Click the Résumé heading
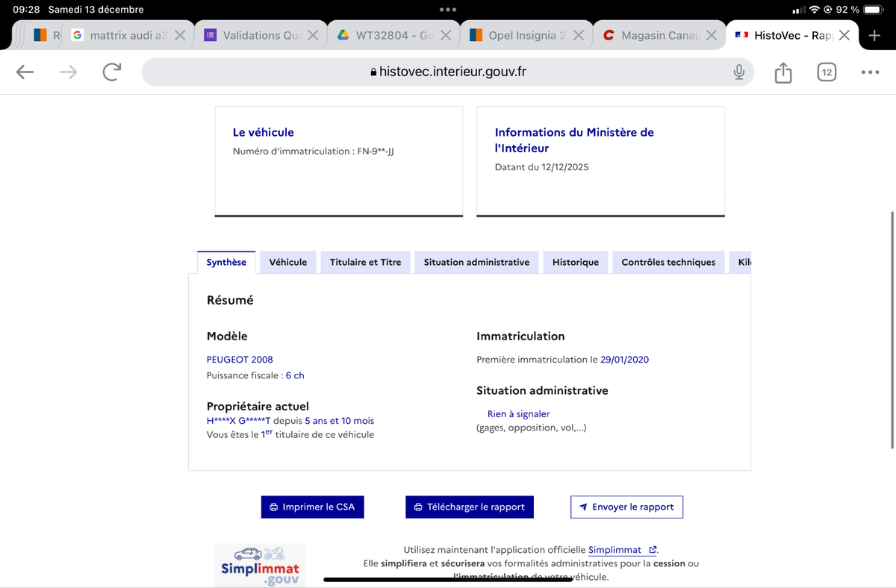 click(x=230, y=300)
